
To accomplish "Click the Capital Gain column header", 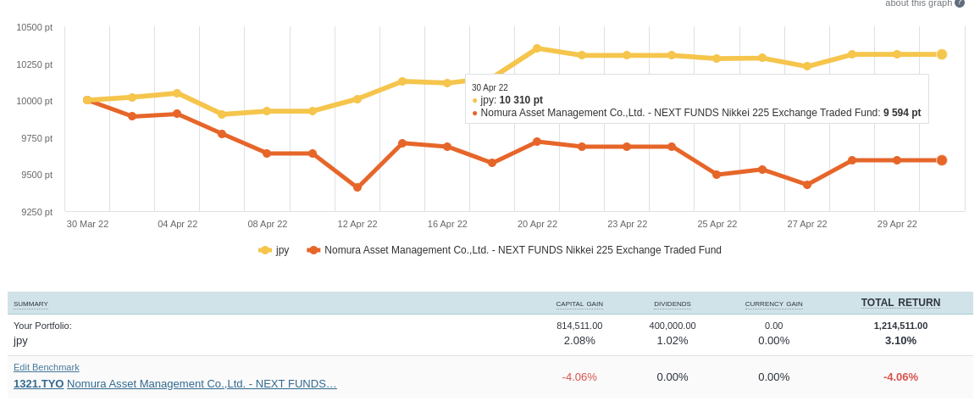I will [x=579, y=304].
